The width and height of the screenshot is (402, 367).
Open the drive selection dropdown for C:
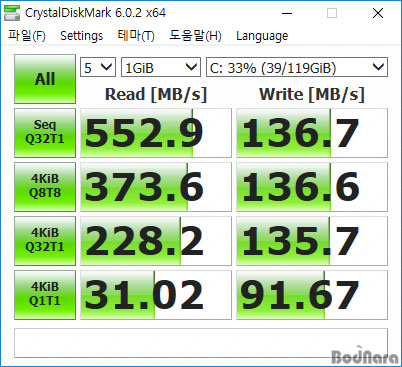tap(297, 67)
